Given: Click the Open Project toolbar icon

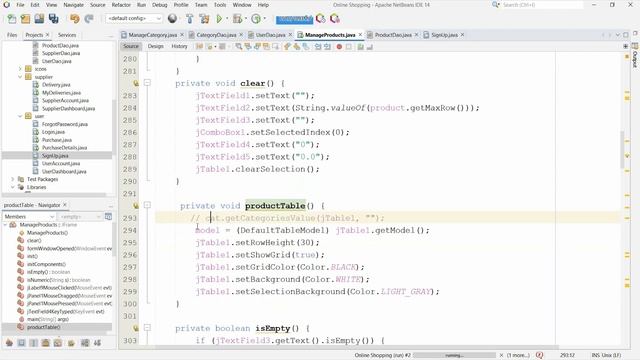Looking at the screenshot, I should (x=39, y=19).
